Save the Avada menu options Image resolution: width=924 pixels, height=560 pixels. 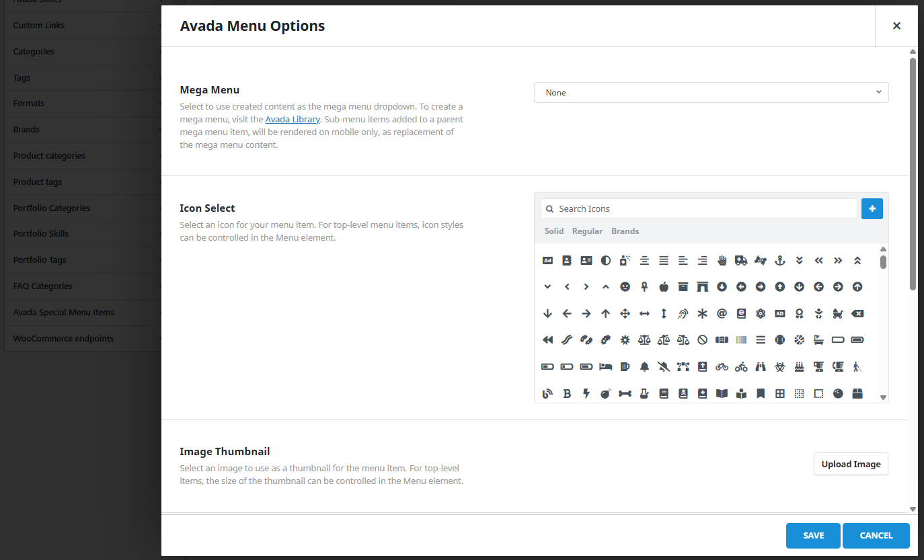point(813,536)
